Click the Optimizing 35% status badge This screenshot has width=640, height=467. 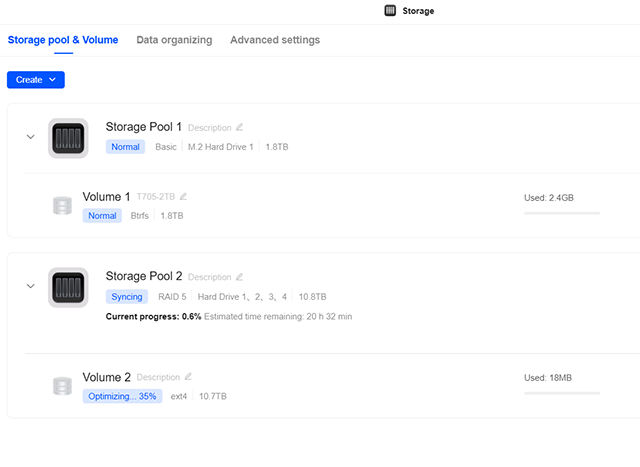(x=120, y=396)
